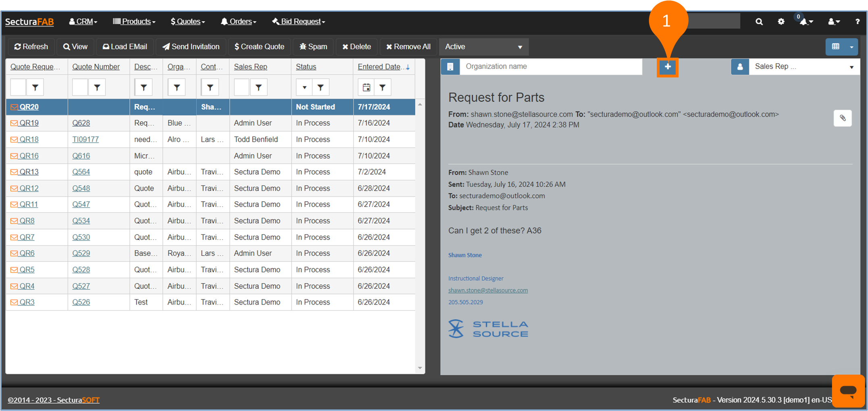Screen dimensions: 868x411
Task: Click the Sales Rep person icon
Action: coord(740,67)
